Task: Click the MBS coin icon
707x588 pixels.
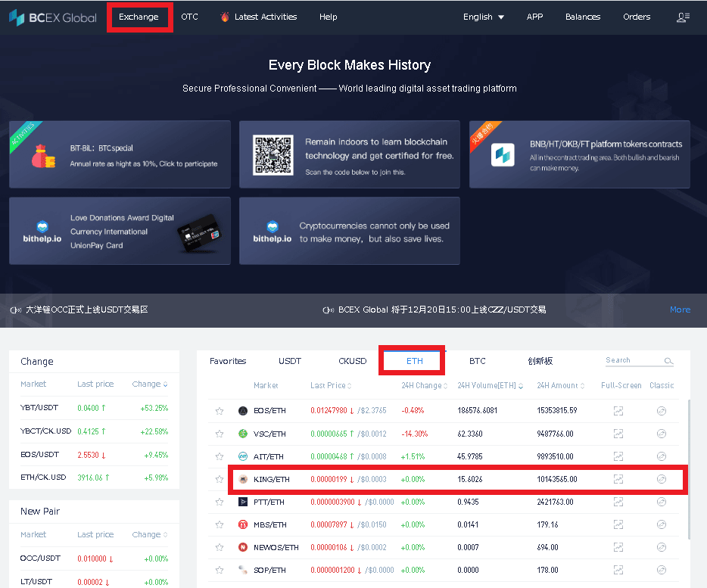Action: pyautogui.click(x=243, y=524)
